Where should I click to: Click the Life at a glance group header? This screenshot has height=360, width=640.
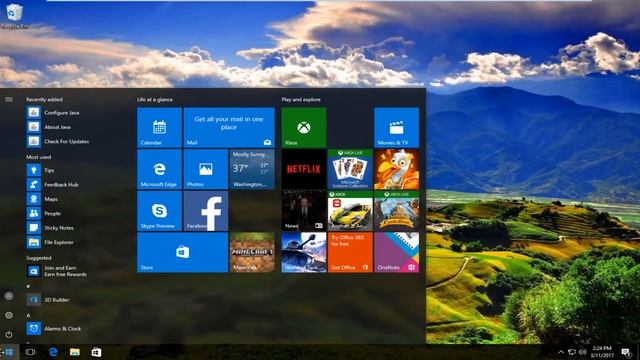point(155,100)
